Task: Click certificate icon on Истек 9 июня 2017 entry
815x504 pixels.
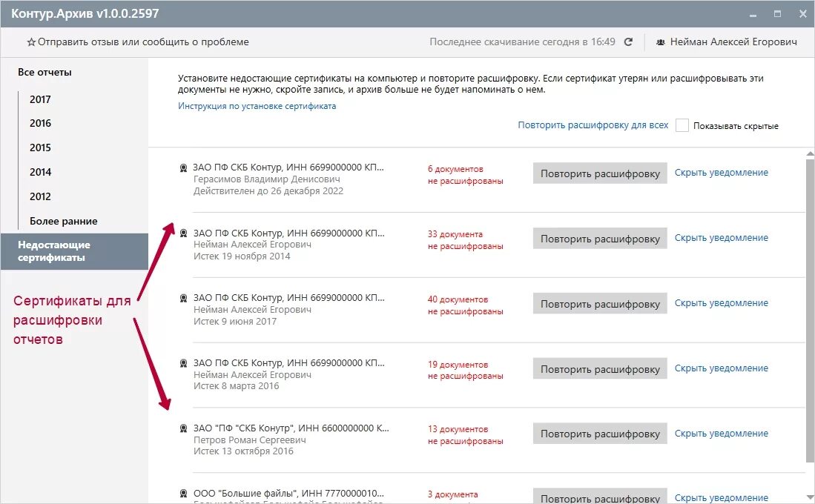Action: click(x=183, y=297)
